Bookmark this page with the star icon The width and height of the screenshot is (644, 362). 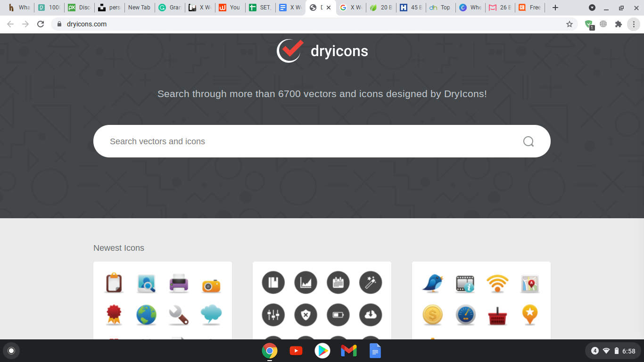[x=570, y=24]
